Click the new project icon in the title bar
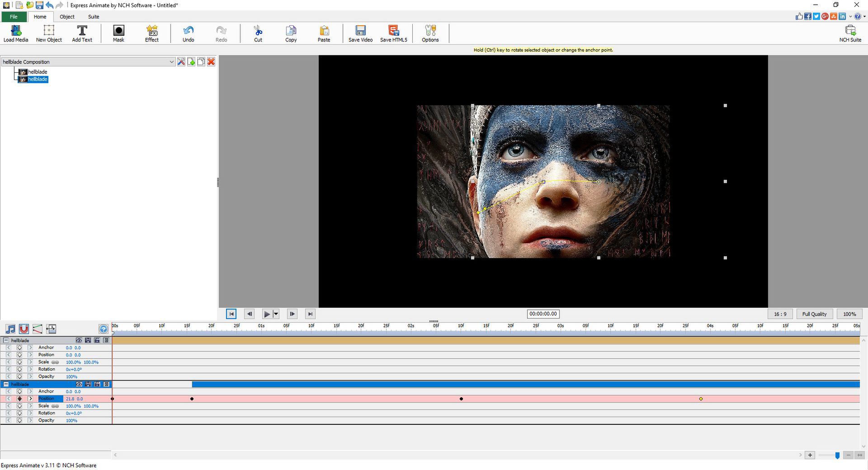Image resolution: width=868 pixels, height=470 pixels. coord(19,5)
